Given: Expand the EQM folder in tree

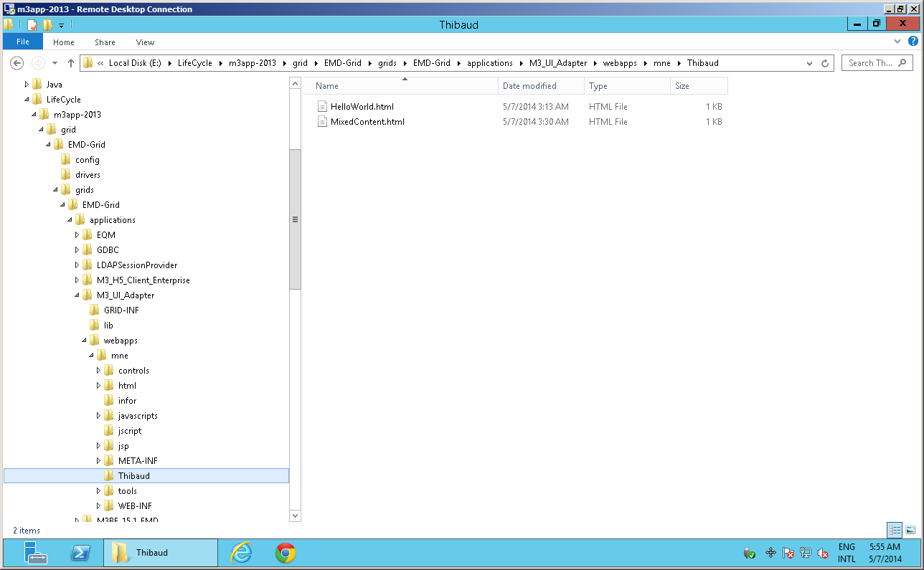Looking at the screenshot, I should pyautogui.click(x=77, y=235).
